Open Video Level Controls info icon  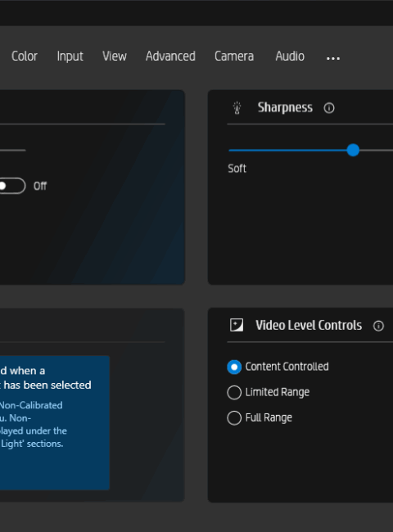[378, 326]
